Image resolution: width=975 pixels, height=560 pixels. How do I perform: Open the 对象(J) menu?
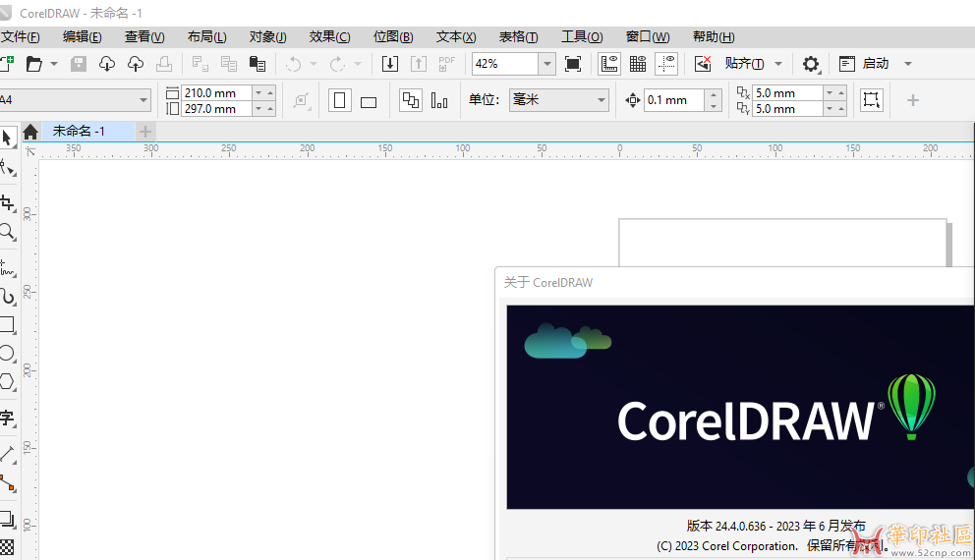(x=267, y=36)
